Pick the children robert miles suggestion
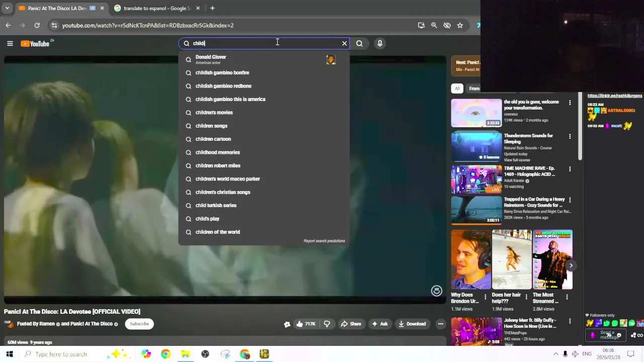644x362 pixels. point(264,165)
